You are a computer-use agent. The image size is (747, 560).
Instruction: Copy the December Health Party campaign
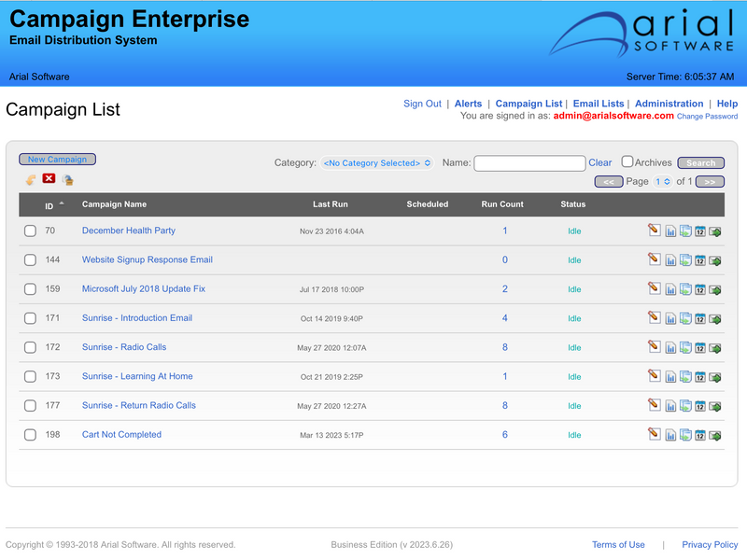685,231
